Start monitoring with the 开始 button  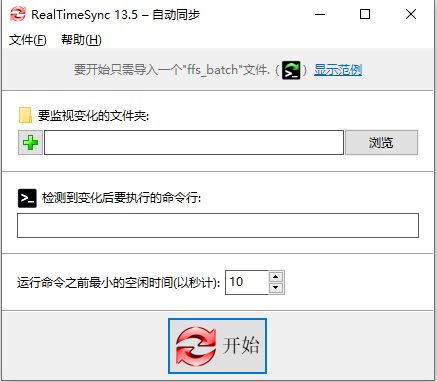pyautogui.click(x=217, y=346)
